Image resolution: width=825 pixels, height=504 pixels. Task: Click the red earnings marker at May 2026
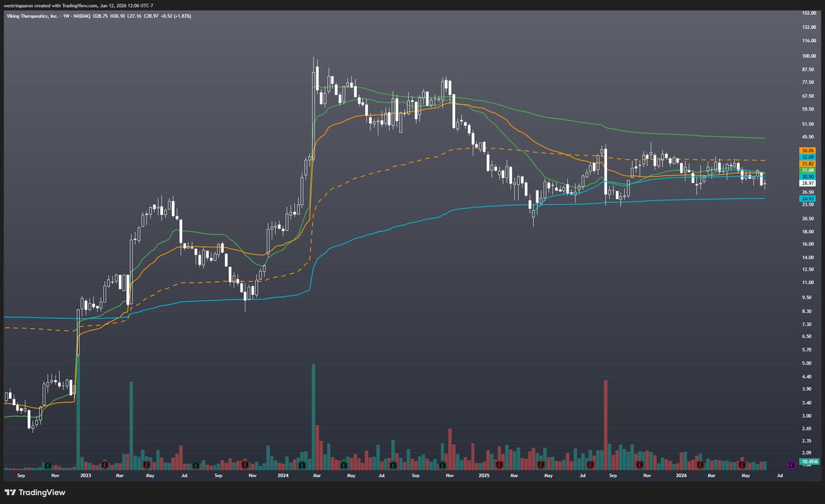tap(742, 465)
